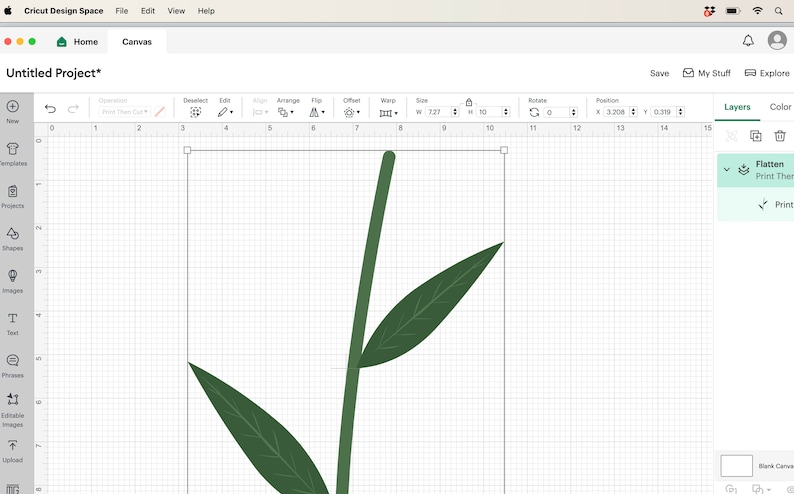Open the Offset dropdown

(x=352, y=112)
